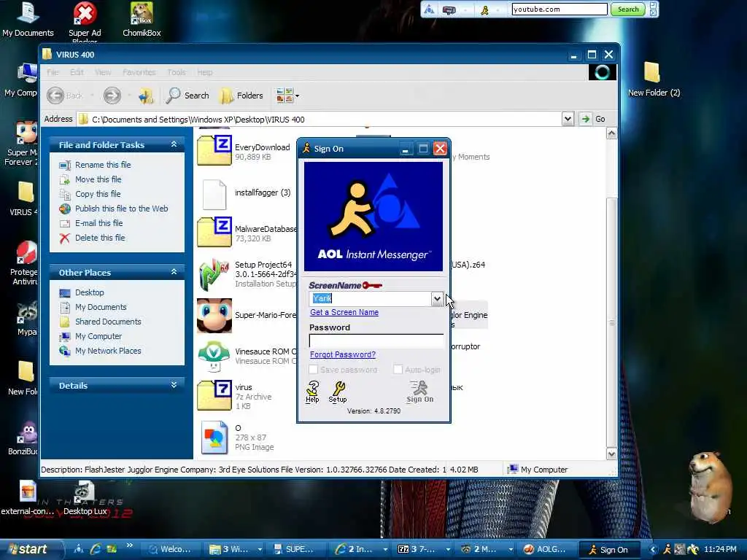Viewport: 747px width, 560px height.
Task: Click the Forward arrow in Explorer toolbar
Action: (112, 96)
